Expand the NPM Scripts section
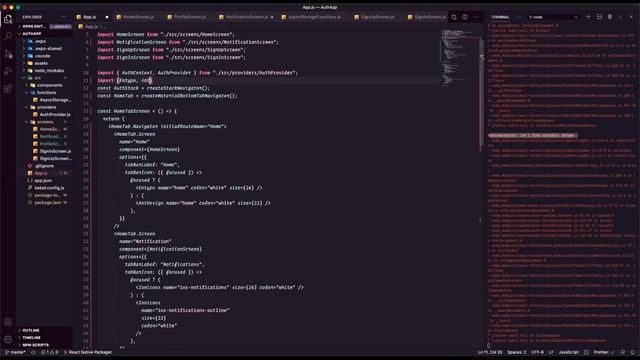This screenshot has height=360, width=640. (x=45, y=345)
